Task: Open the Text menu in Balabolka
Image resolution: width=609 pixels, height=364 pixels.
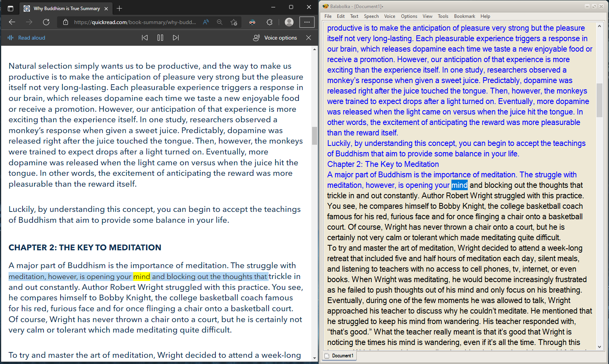Action: [x=354, y=16]
